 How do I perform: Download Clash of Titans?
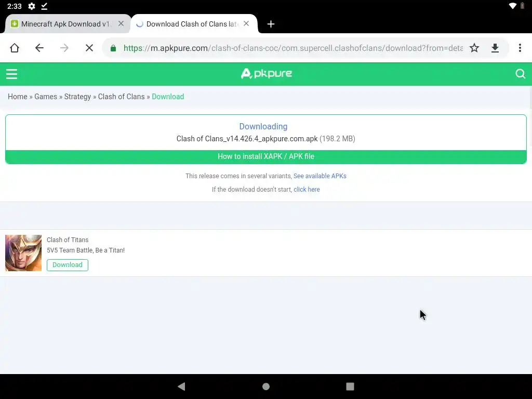coord(68,265)
